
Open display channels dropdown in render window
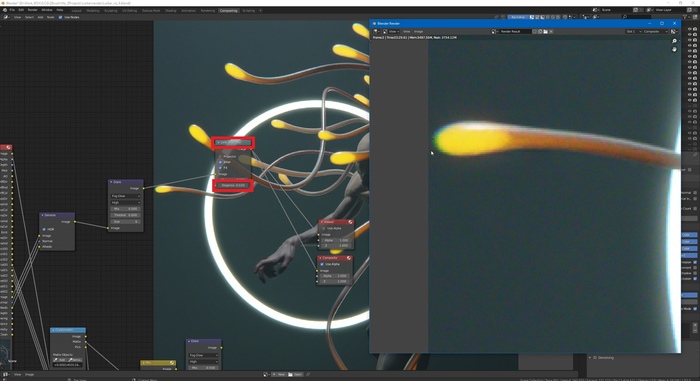pyautogui.click(x=674, y=31)
